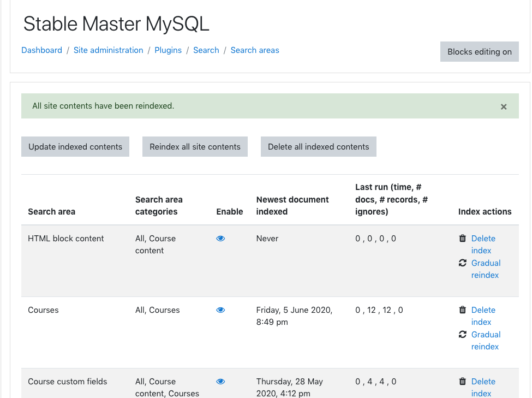Select the HTML block content row label

pyautogui.click(x=66, y=239)
